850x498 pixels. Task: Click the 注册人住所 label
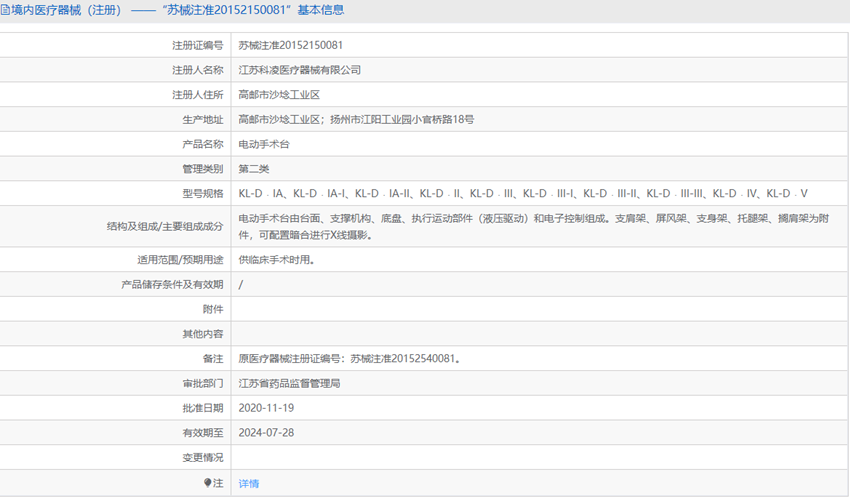(x=198, y=95)
